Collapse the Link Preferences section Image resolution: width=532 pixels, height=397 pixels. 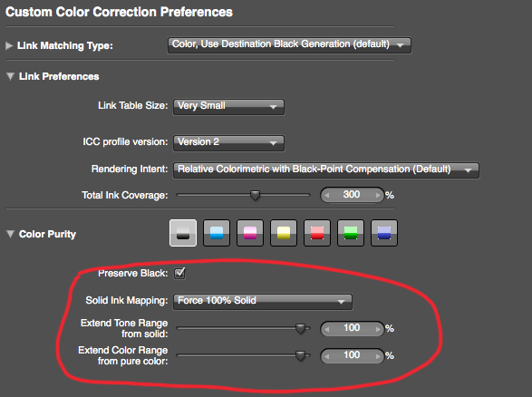point(10,76)
